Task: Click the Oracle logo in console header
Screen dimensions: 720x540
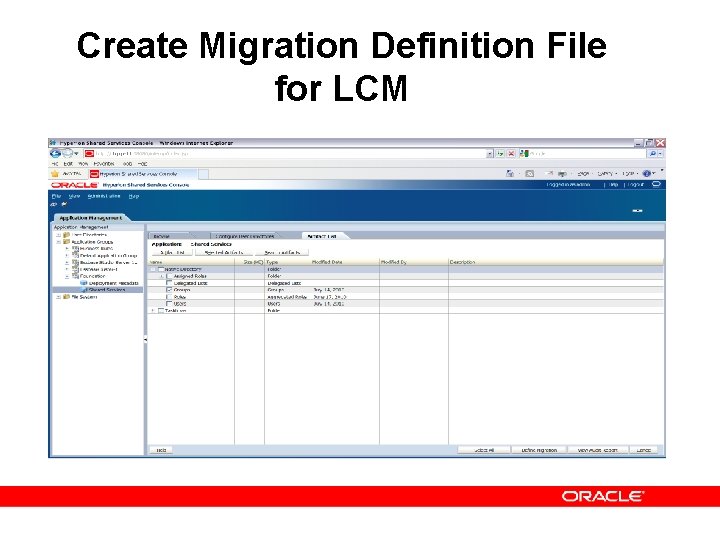Action: (74, 185)
